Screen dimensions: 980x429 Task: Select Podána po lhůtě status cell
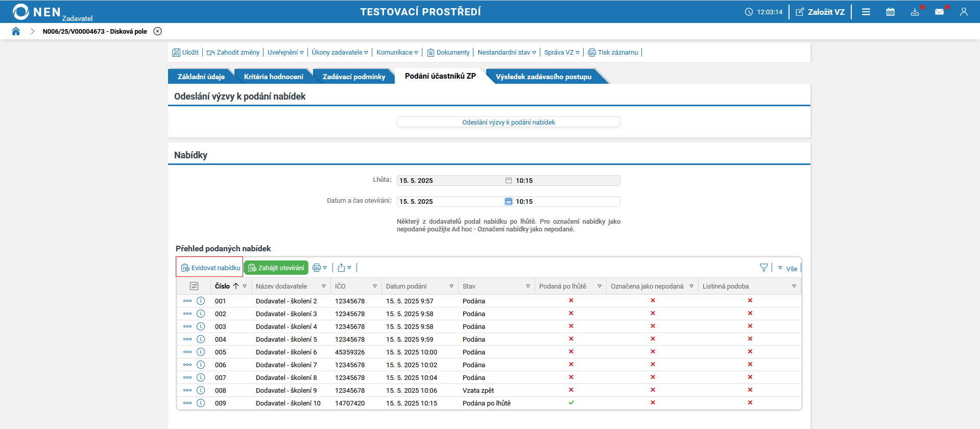(486, 403)
